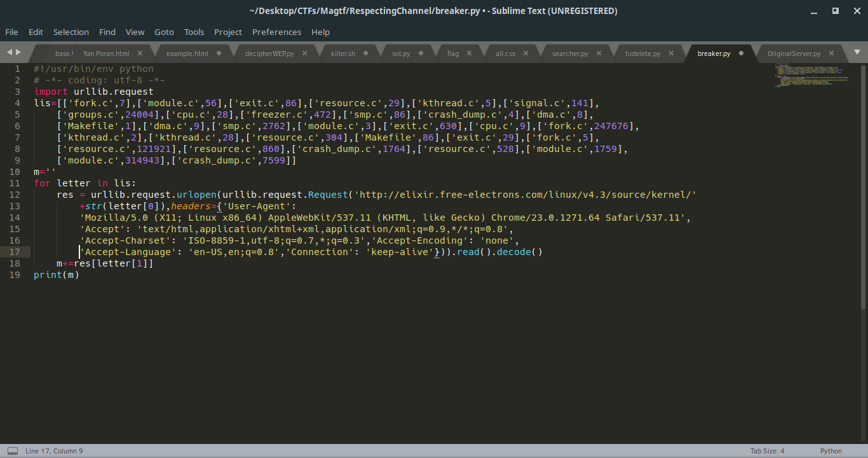Viewport: 868px width, 458px height.
Task: Close the sol.py tab
Action: point(421,53)
